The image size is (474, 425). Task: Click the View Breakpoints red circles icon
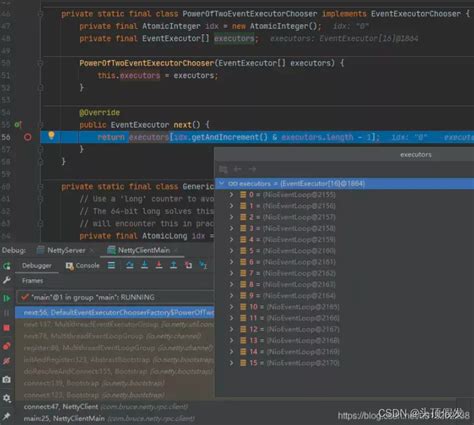pyautogui.click(x=7, y=346)
